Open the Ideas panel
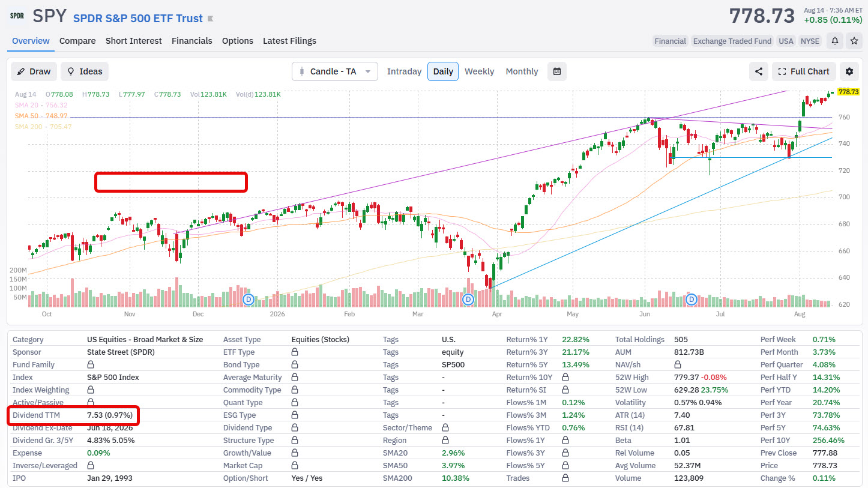The height and width of the screenshot is (488, 868). [85, 71]
